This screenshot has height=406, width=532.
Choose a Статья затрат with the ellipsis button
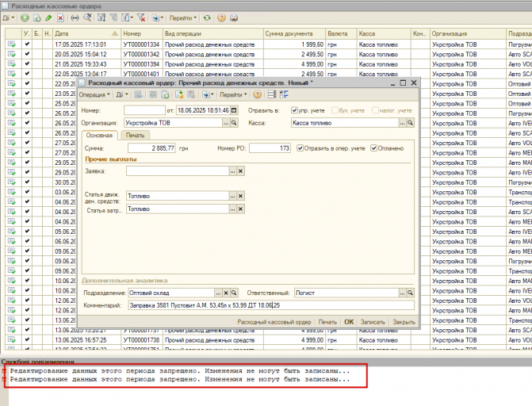(x=233, y=209)
